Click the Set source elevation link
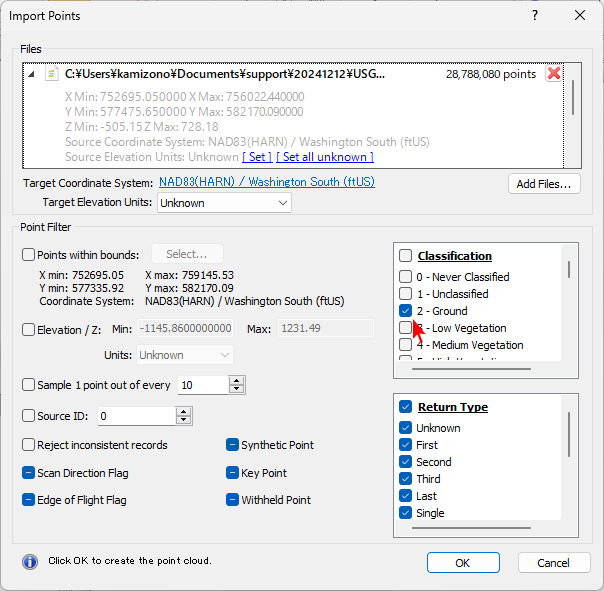This screenshot has height=591, width=604. (258, 157)
